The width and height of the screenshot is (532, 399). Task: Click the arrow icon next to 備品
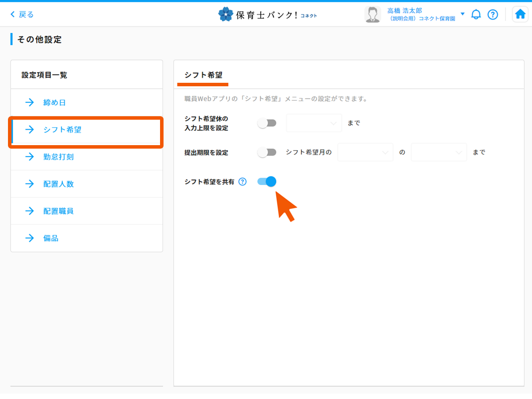(x=29, y=238)
